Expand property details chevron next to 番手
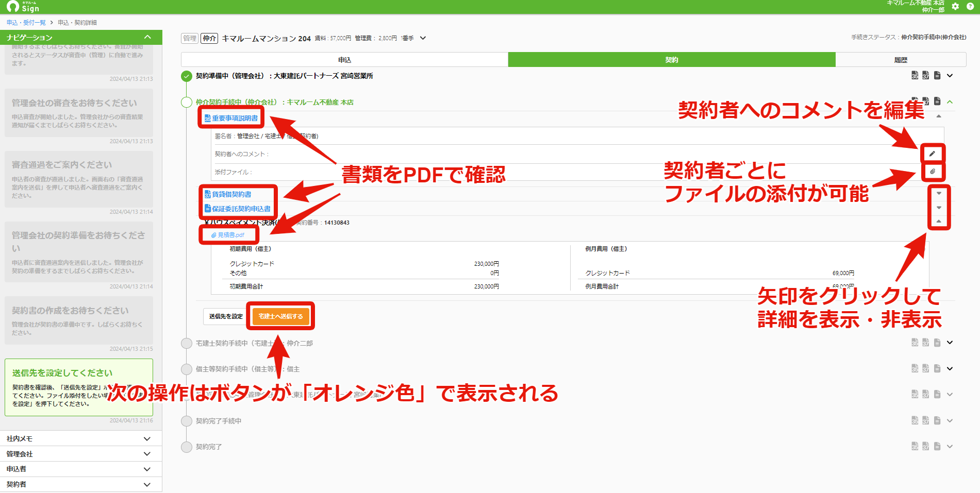The width and height of the screenshot is (980, 493). 423,38
